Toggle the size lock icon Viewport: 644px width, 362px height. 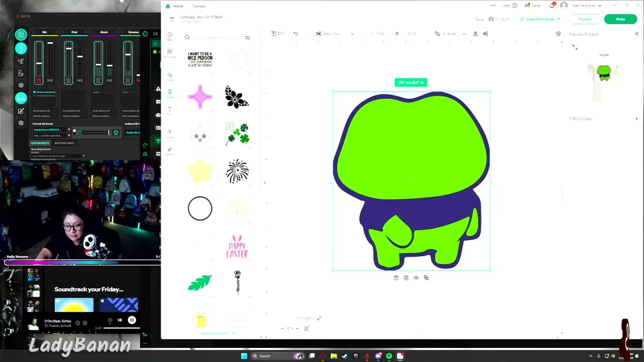pos(397,34)
